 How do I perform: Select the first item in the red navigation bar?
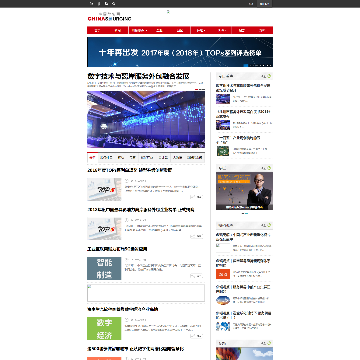pos(97,30)
